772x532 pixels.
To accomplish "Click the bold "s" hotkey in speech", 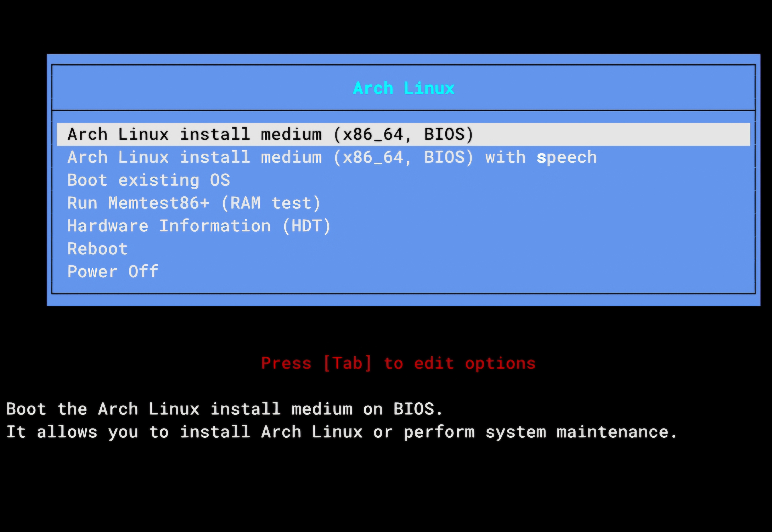I will coord(541,158).
